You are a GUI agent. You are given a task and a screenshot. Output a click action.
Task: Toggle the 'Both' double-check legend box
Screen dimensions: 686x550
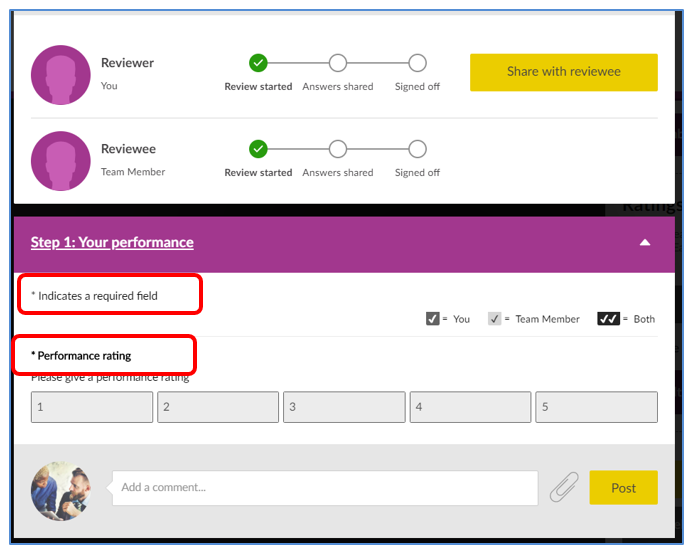pos(609,319)
